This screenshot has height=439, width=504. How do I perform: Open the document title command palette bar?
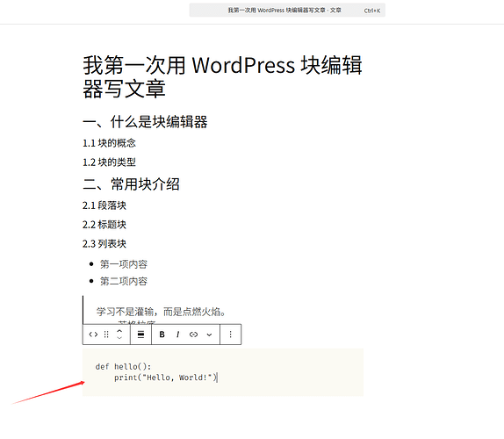click(x=287, y=11)
